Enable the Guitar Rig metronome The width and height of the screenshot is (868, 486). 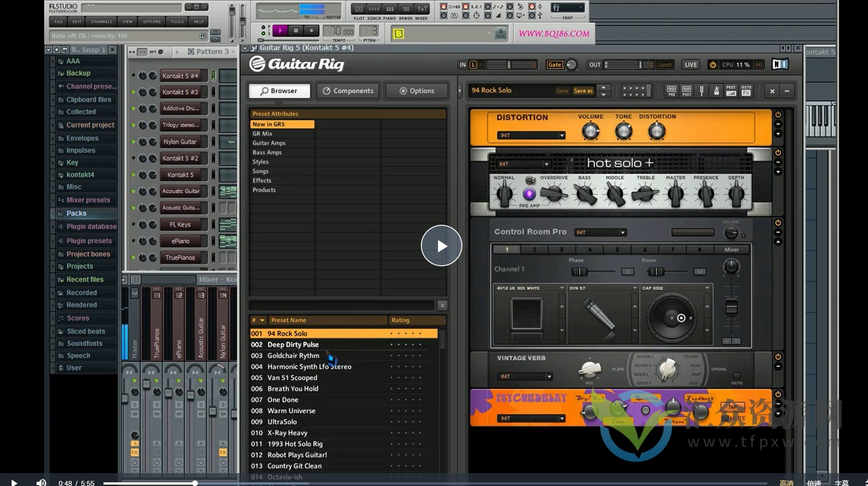[716, 91]
